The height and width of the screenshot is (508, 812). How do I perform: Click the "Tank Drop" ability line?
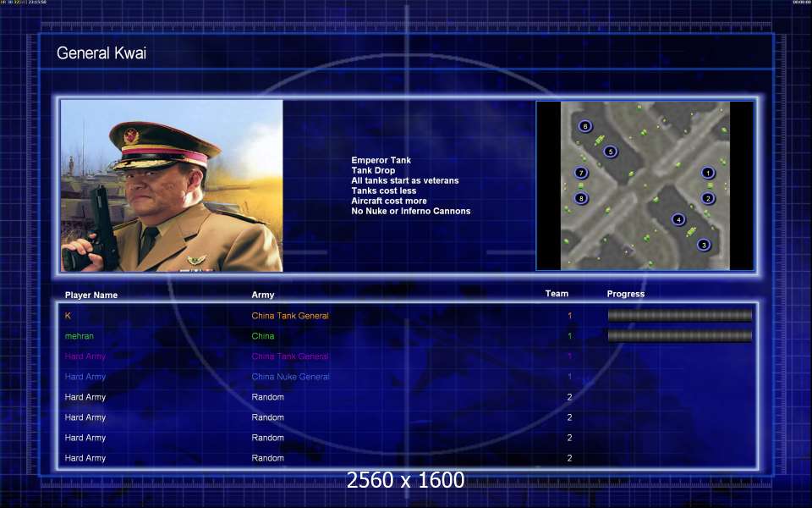373,170
